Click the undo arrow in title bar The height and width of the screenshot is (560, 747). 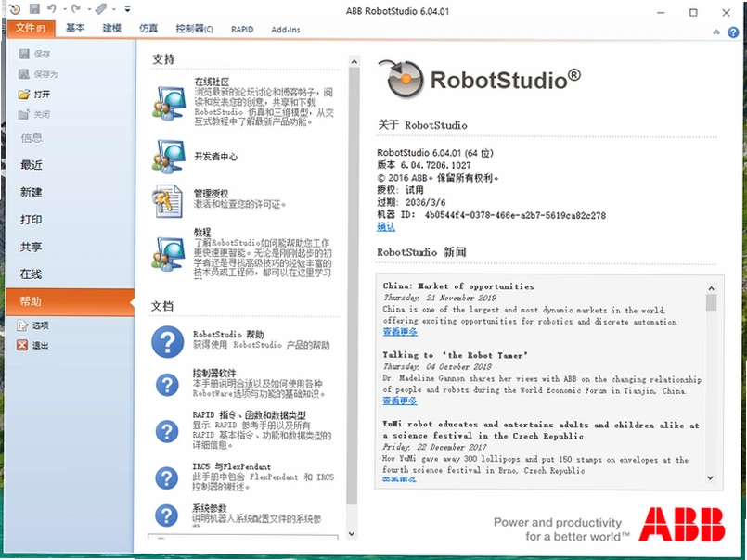point(51,8)
